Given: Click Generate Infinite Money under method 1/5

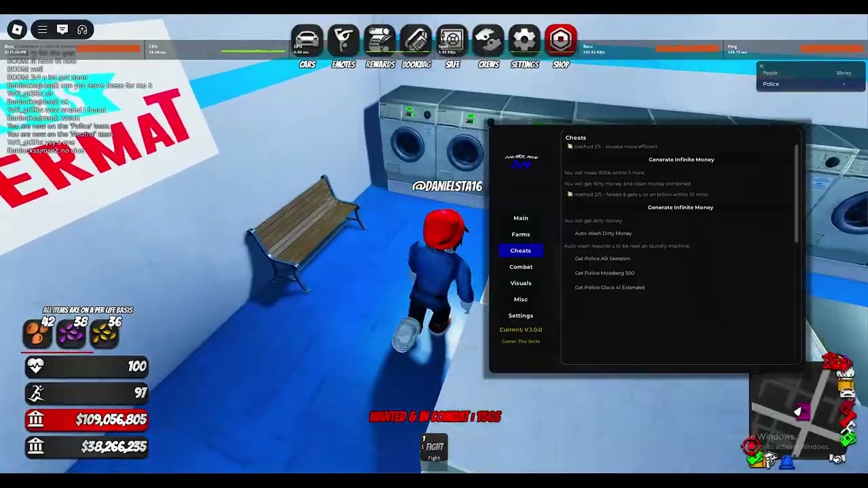Looking at the screenshot, I should coord(681,159).
